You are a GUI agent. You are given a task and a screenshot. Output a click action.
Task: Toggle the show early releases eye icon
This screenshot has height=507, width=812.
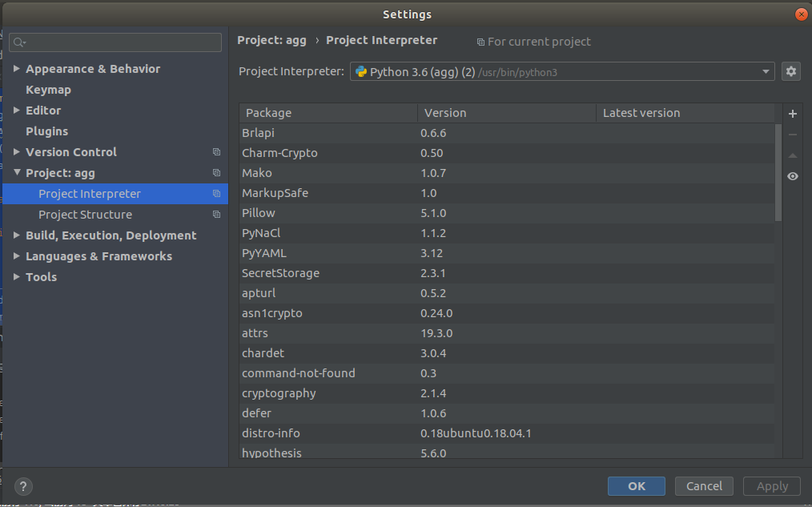[793, 176]
